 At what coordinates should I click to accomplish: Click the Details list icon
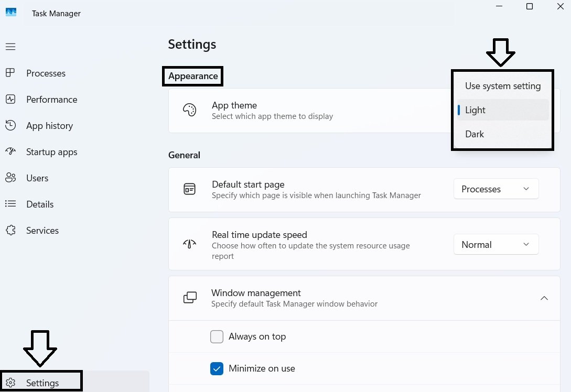(x=10, y=203)
